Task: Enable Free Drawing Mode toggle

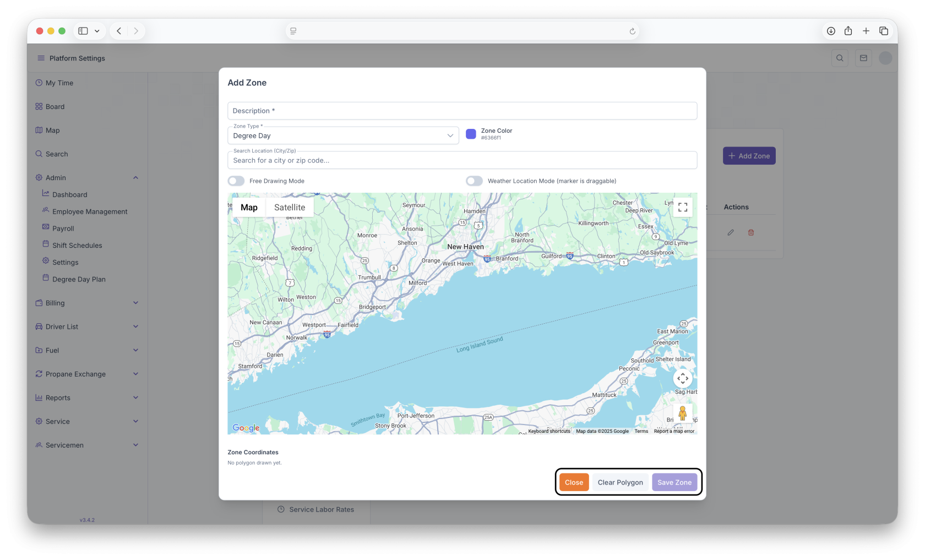Action: pyautogui.click(x=236, y=181)
